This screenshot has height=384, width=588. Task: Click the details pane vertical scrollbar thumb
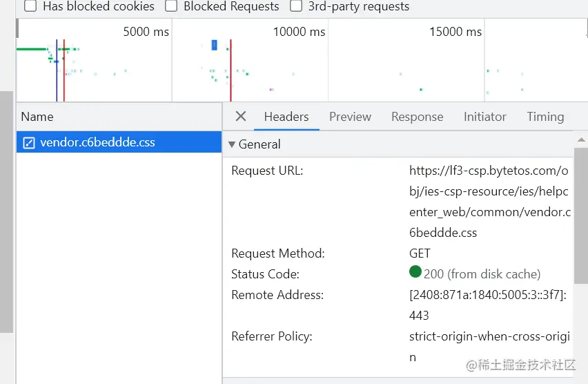click(x=581, y=216)
